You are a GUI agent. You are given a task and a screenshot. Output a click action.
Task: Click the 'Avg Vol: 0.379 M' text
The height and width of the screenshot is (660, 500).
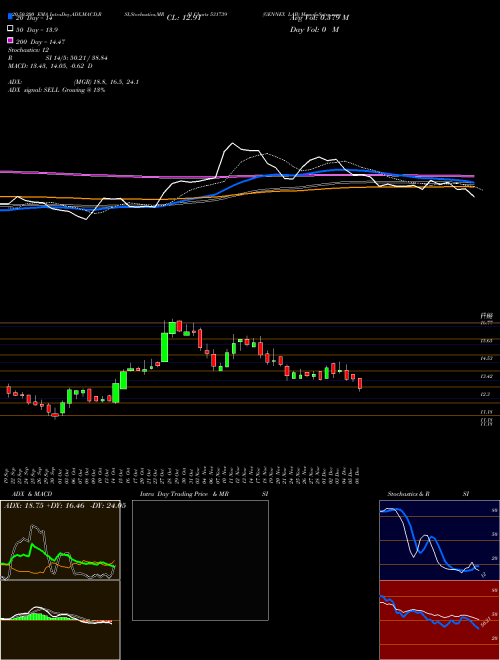(x=319, y=18)
